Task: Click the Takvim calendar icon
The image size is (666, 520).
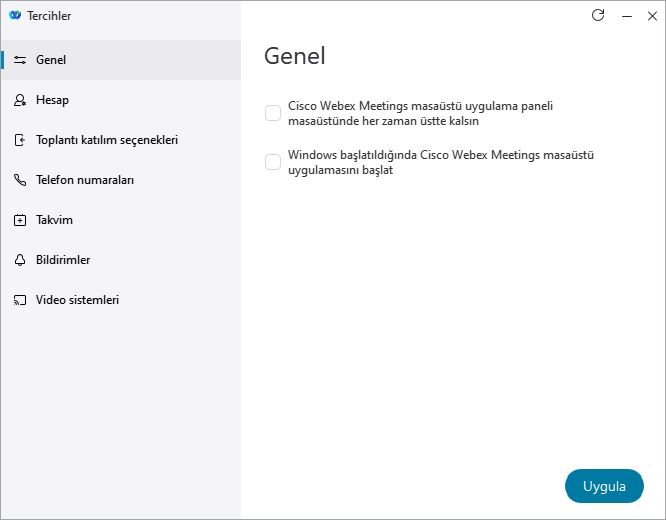Action: pos(20,220)
